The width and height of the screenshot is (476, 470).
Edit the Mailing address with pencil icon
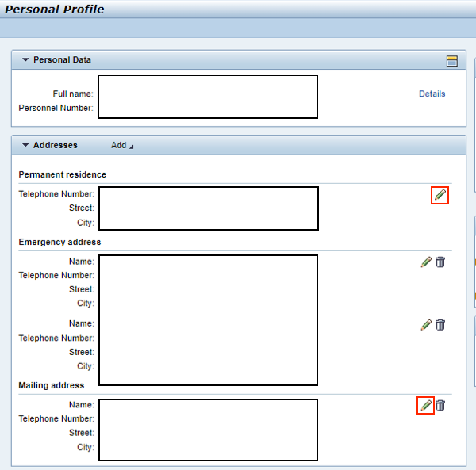426,405
